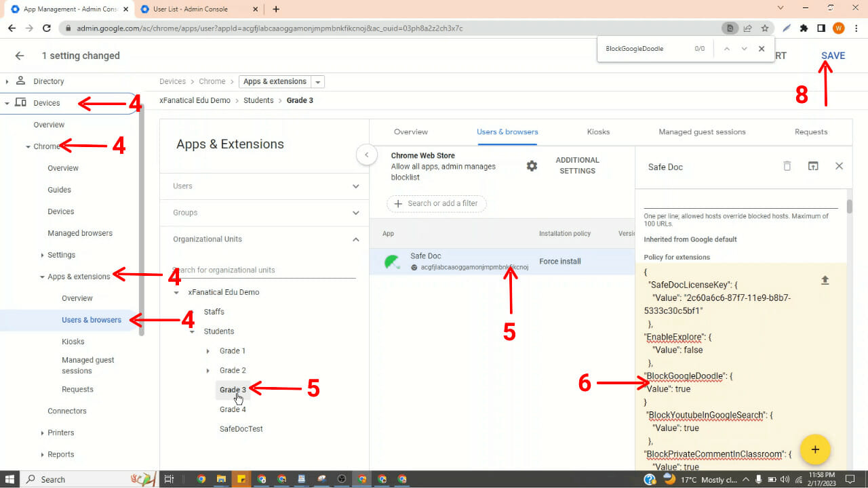
Task: Switch to the Kiosks tab
Action: click(597, 131)
